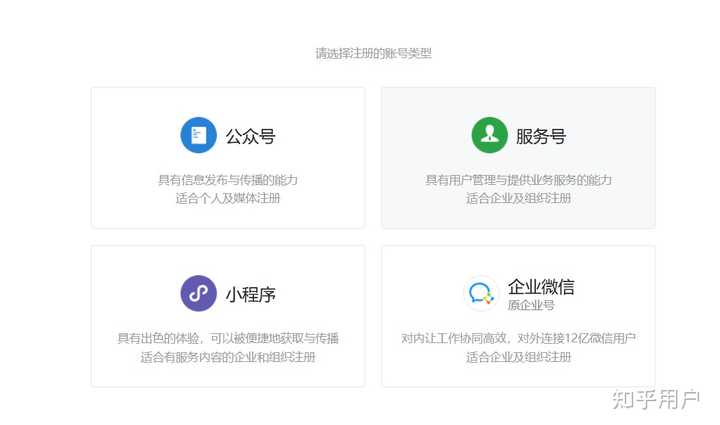Click 适合企业及组织注册 under 服务号
Image resolution: width=720 pixels, height=425 pixels.
[518, 198]
